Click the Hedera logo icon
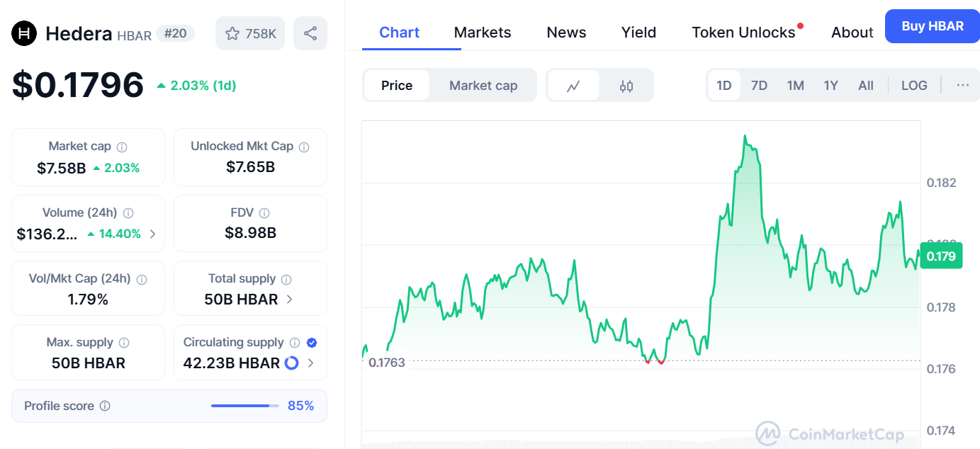The image size is (980, 449). (24, 33)
